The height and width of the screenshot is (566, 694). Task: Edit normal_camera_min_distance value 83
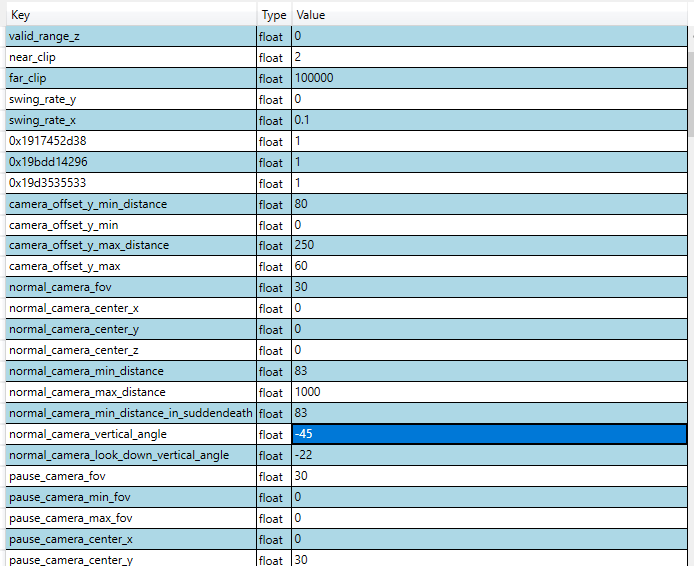point(490,372)
